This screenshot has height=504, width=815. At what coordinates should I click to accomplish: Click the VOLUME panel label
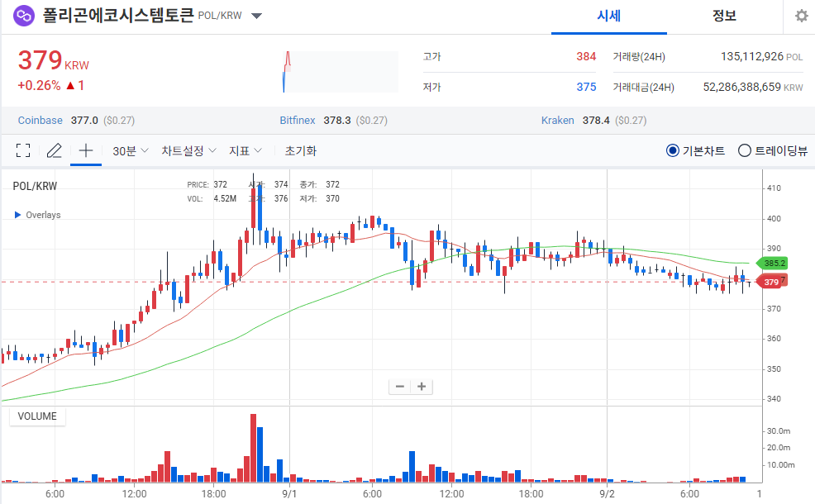[x=37, y=416]
